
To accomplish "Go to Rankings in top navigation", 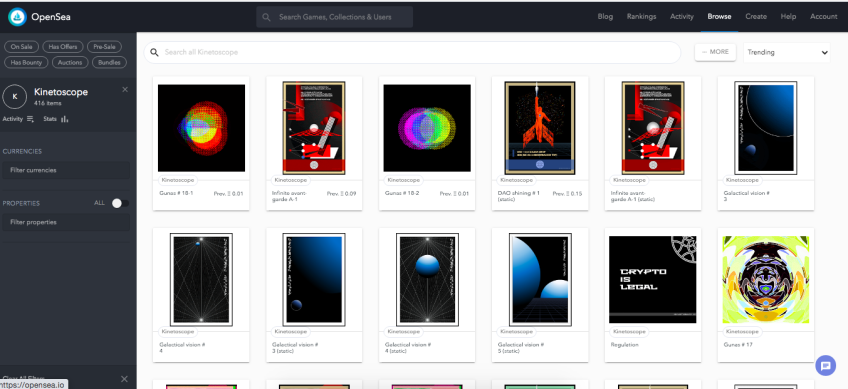I will coord(641,17).
